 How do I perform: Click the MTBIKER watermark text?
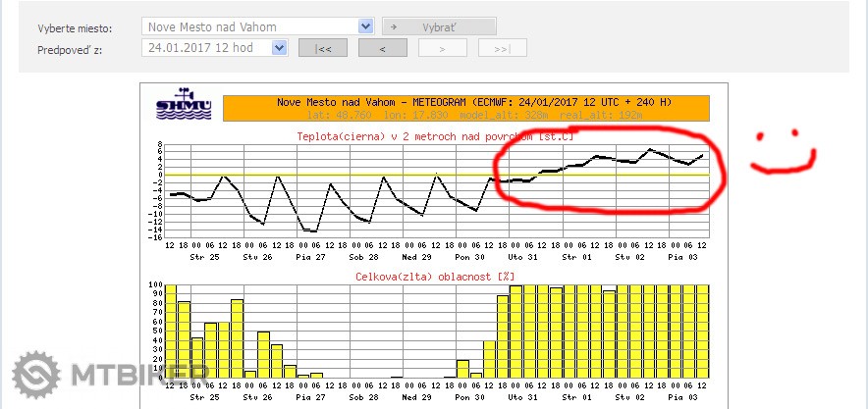point(137,375)
